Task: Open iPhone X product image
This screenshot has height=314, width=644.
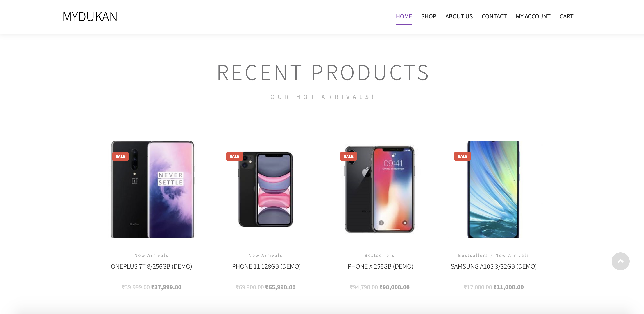Action: [379, 189]
